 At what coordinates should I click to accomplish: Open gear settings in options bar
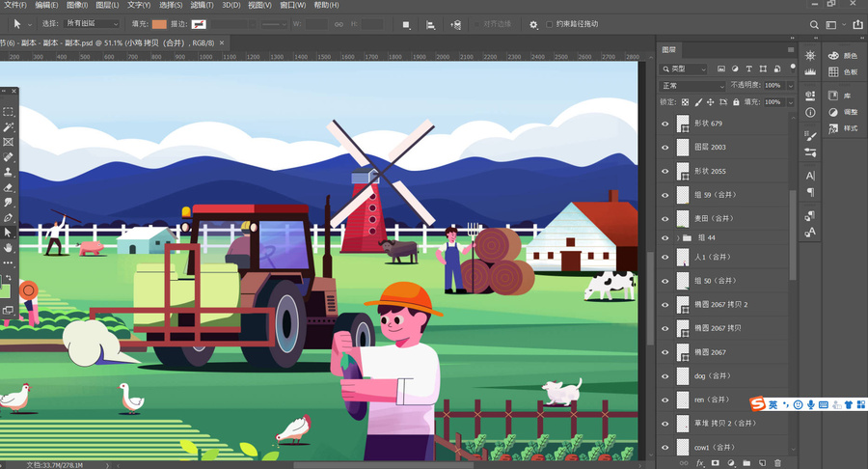[x=533, y=24]
